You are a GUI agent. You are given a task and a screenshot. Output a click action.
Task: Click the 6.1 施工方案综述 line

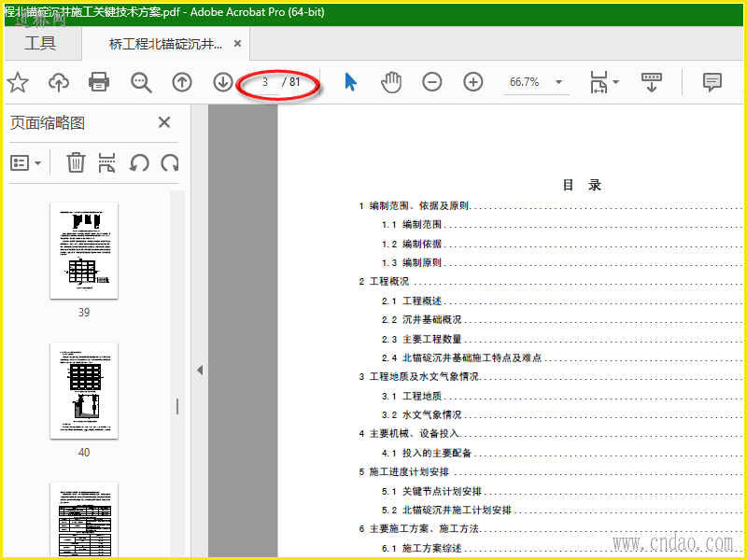[564, 548]
